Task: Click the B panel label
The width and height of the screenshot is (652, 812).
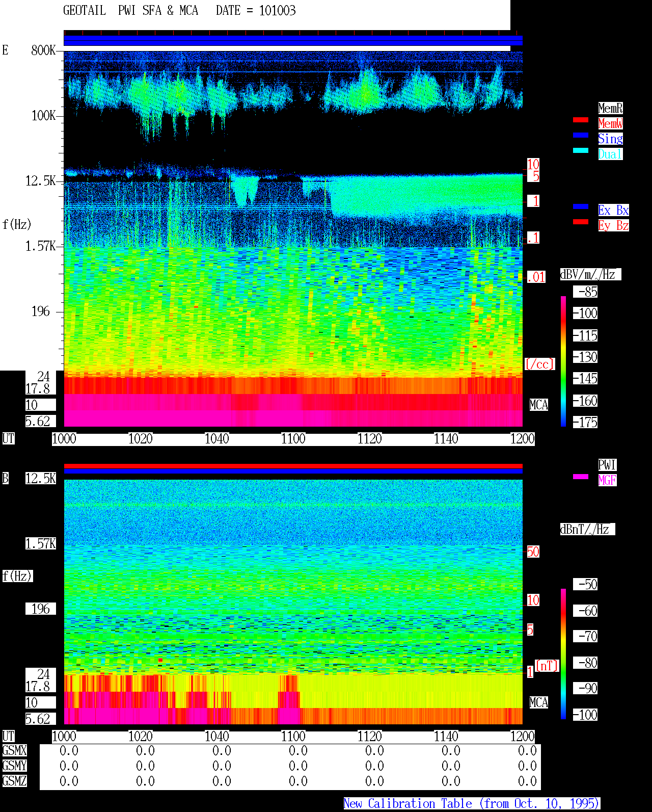Action: (6, 478)
